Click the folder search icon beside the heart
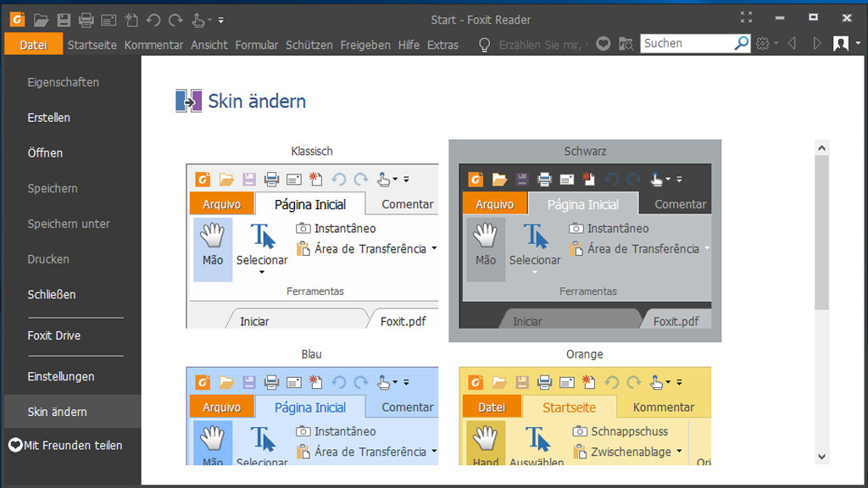The image size is (868, 488). tap(626, 44)
